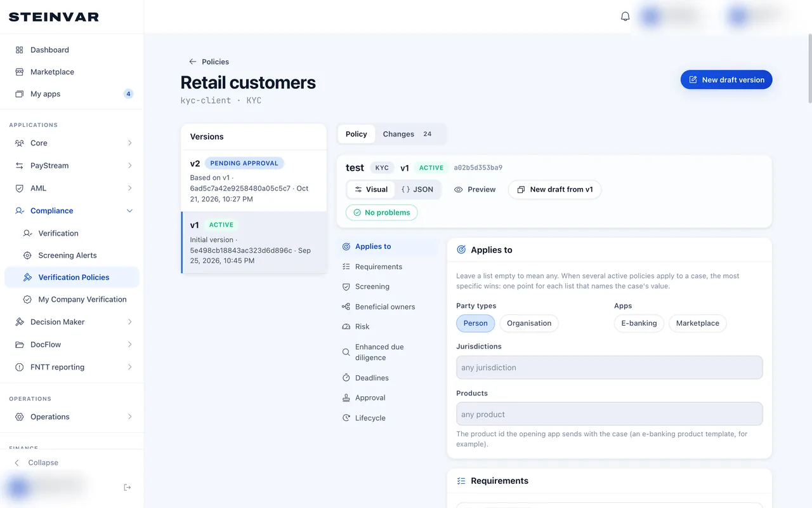Click the Lifecycle refresh icon
812x508 pixels.
click(346, 418)
